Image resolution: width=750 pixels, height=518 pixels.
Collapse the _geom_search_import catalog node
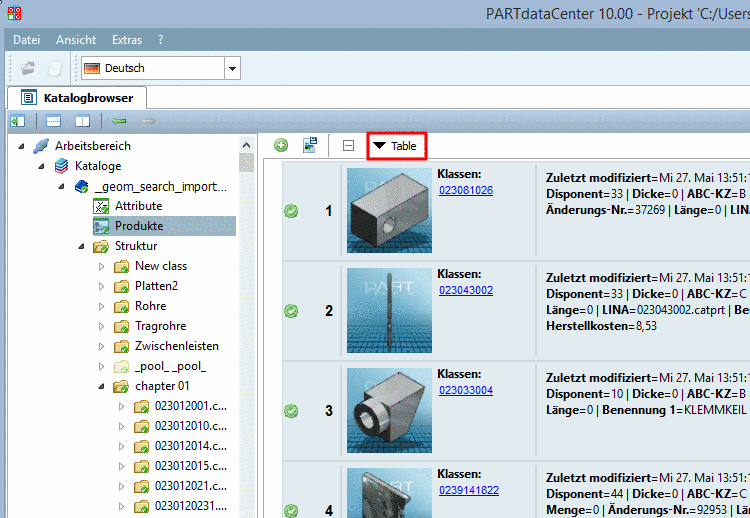coord(61,187)
